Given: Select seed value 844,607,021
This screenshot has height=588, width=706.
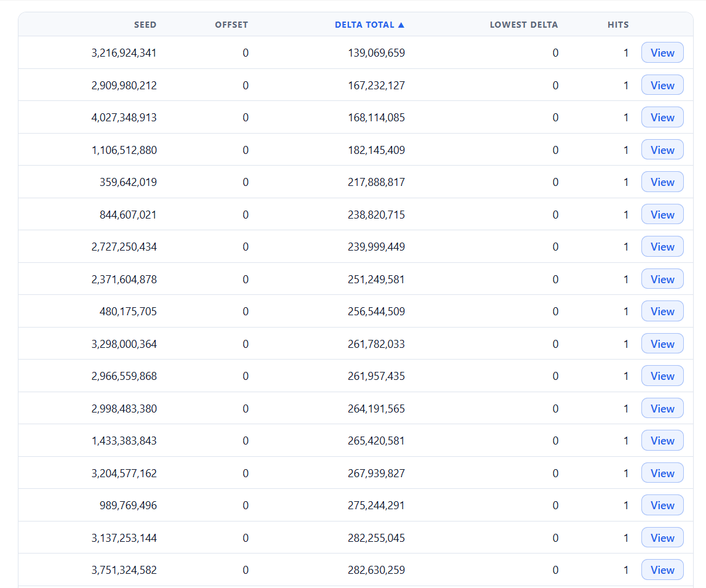Looking at the screenshot, I should pos(128,214).
